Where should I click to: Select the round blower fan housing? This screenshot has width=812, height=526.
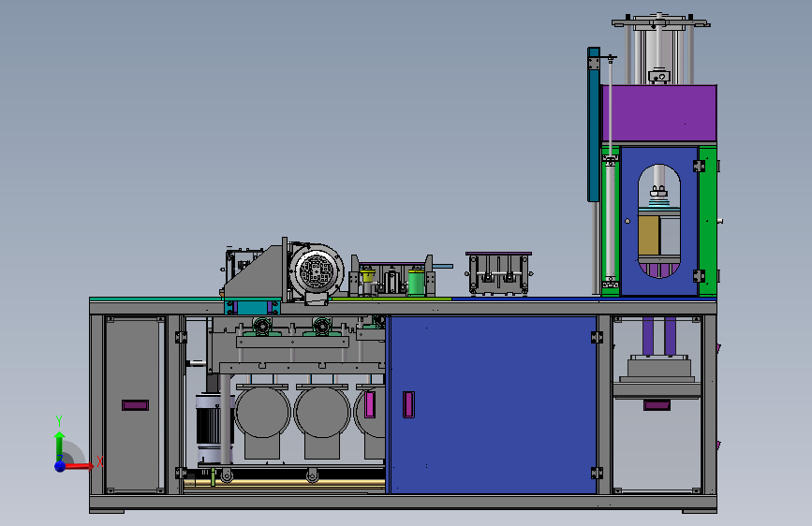(x=317, y=270)
